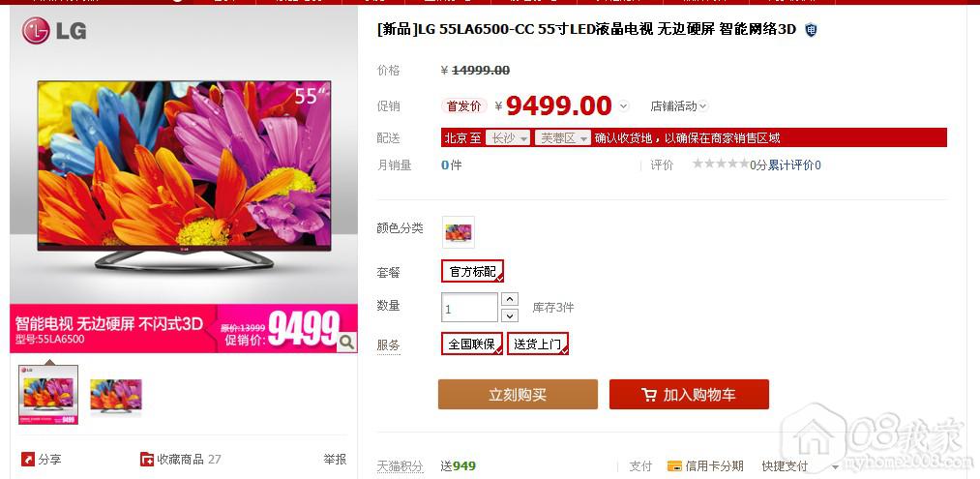
Task: Click the 分享 share icon
Action: [x=28, y=460]
